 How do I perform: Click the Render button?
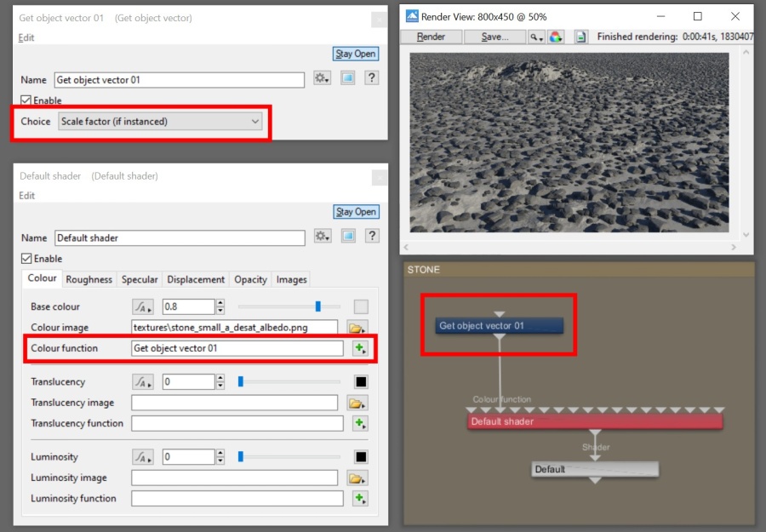coord(431,37)
